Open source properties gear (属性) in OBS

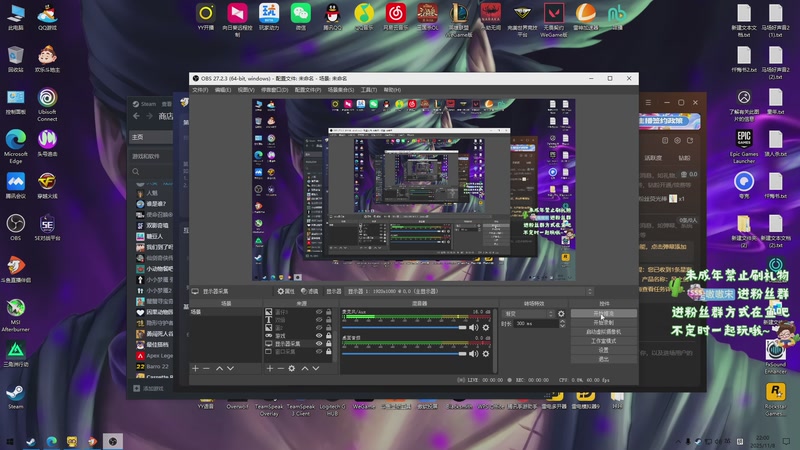(286, 291)
